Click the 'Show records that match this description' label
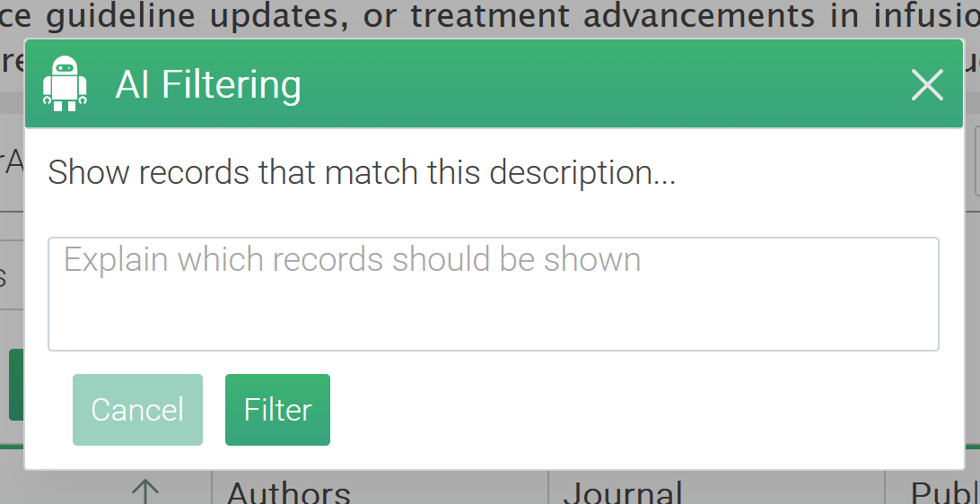The height and width of the screenshot is (504, 980). [x=361, y=172]
